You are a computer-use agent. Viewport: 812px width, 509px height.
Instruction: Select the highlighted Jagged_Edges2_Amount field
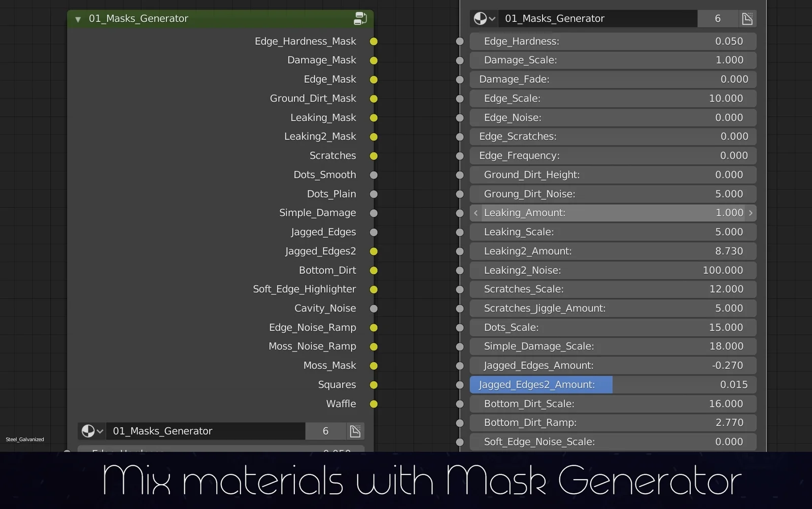(x=540, y=385)
